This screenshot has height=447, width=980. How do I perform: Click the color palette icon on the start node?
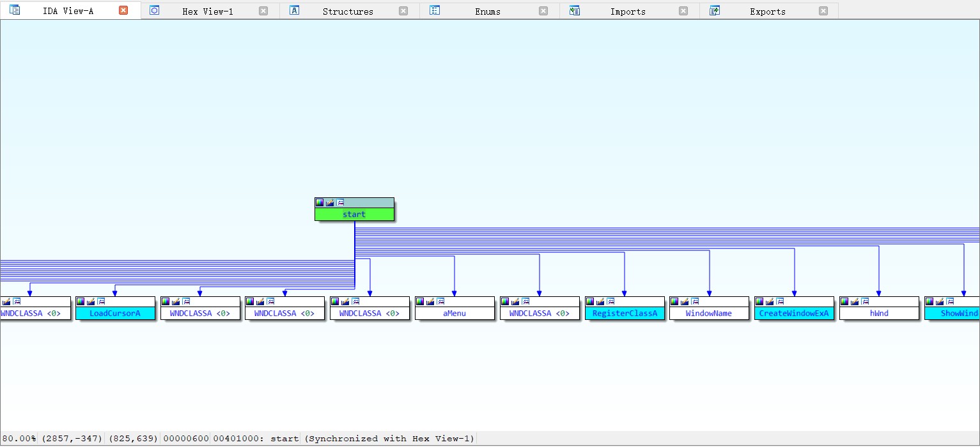(320, 202)
